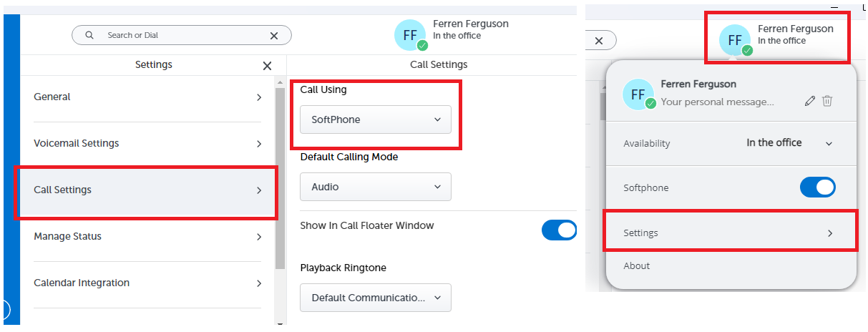Toggle Show In Call Floater Window switch
The height and width of the screenshot is (332, 868).
559,230
